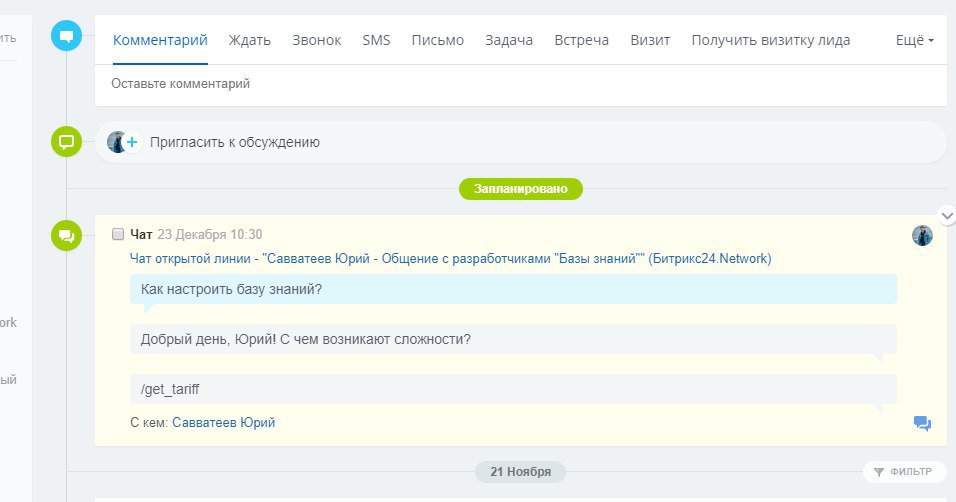Click message Добрый день, Юрий!
Screen dimensions: 956x502
[513, 339]
